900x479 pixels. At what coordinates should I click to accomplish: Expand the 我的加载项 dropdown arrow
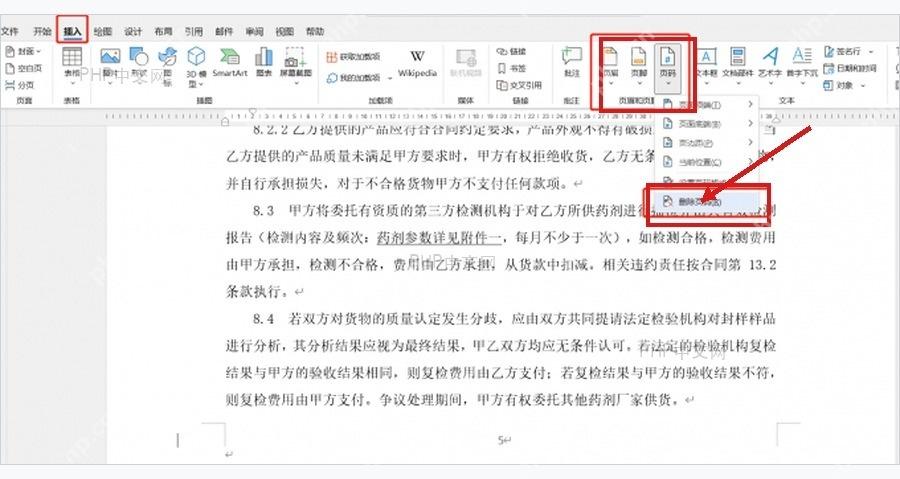point(390,77)
